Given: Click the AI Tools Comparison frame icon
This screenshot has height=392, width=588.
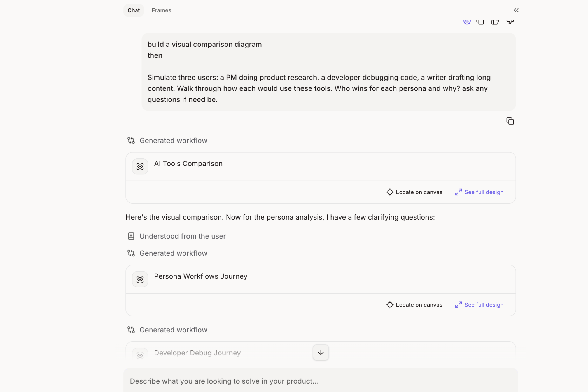Looking at the screenshot, I should click(x=140, y=167).
